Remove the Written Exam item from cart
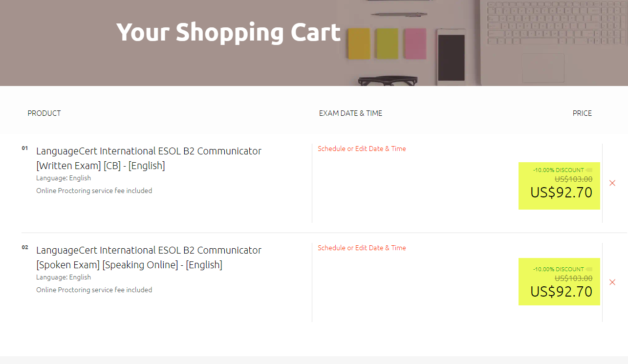 click(612, 183)
